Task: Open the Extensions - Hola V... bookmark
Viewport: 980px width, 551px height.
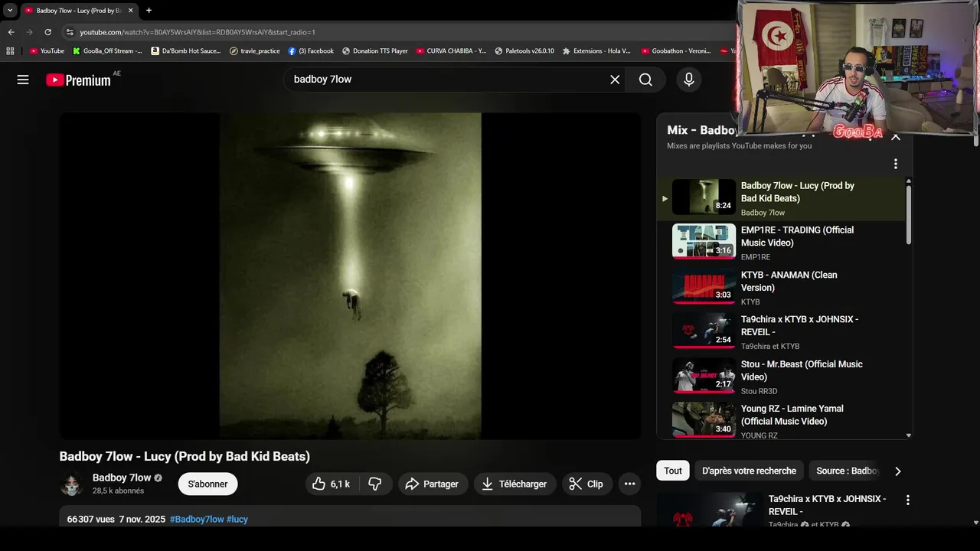Action: point(596,51)
